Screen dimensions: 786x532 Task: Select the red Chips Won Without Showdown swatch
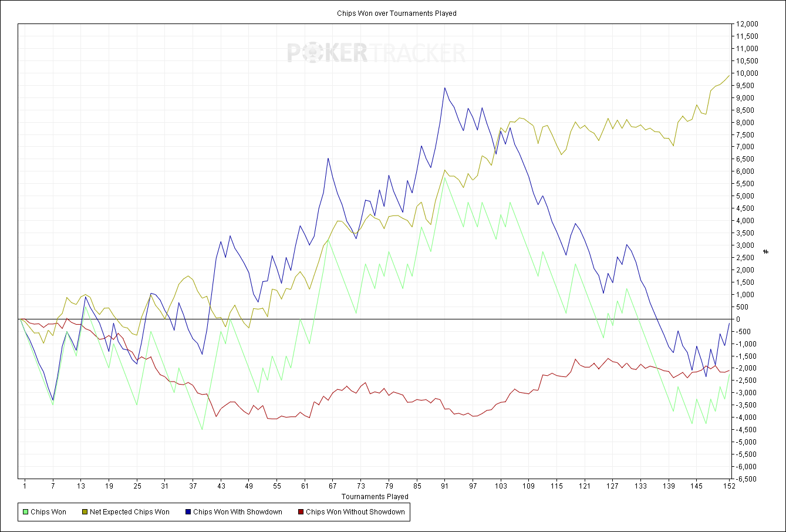pyautogui.click(x=301, y=512)
